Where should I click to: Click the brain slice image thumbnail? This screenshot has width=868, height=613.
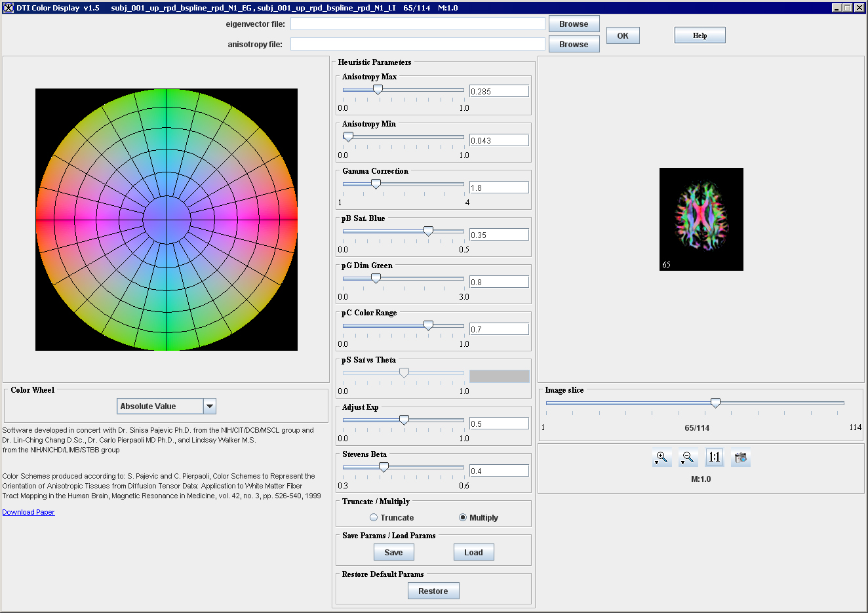point(701,219)
